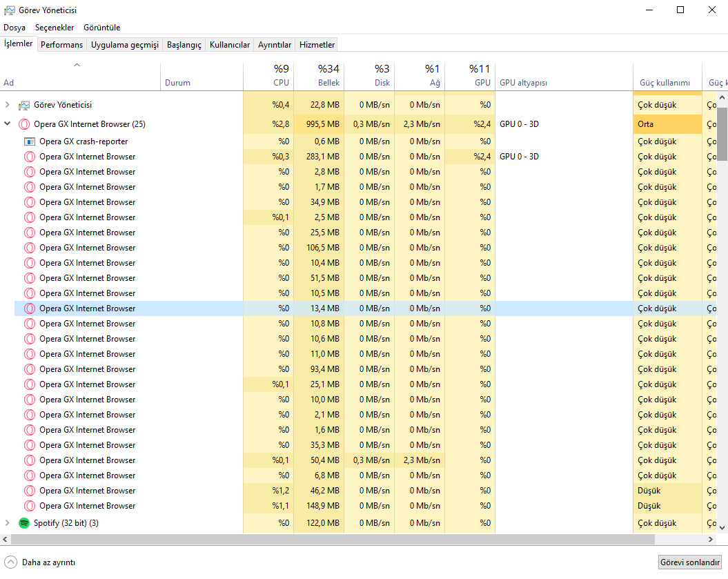
Task: Sort by GPU altyapısı column header
Action: tap(564, 77)
